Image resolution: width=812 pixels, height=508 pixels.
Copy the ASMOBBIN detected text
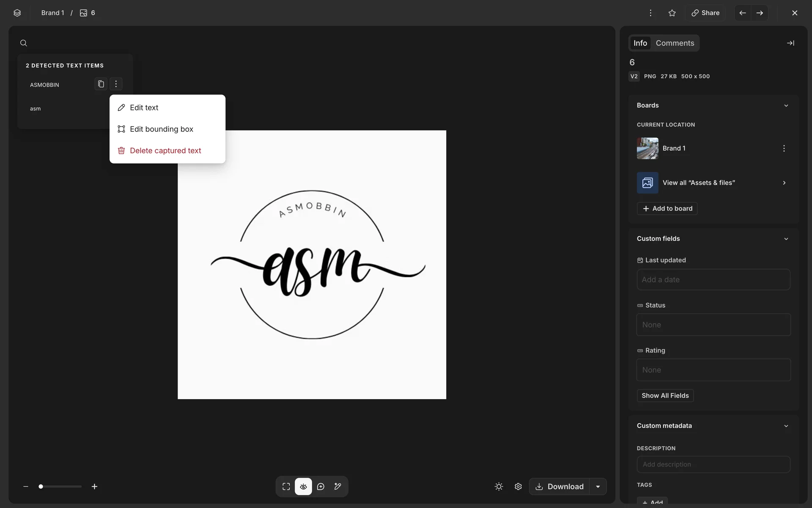click(101, 84)
